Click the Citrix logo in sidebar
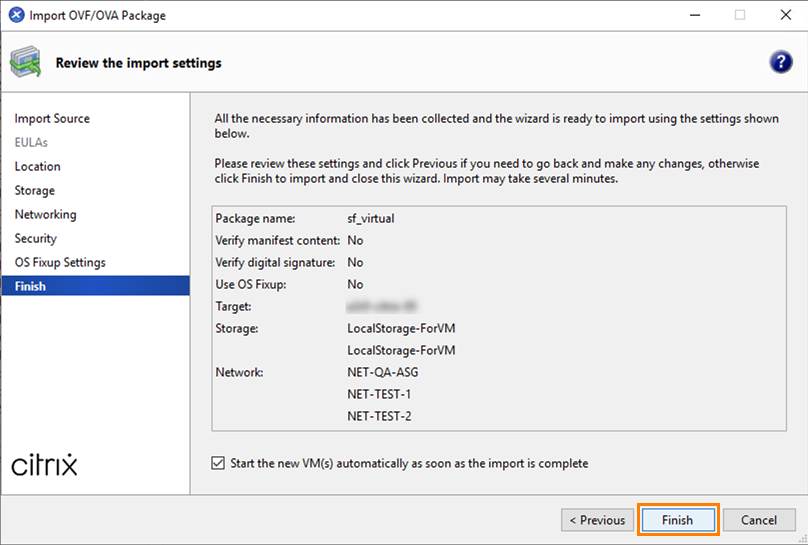808x545 pixels. coord(44,465)
